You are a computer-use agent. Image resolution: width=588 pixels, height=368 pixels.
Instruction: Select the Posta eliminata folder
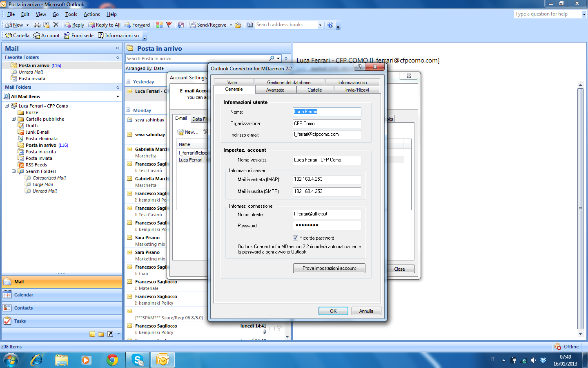(x=41, y=139)
